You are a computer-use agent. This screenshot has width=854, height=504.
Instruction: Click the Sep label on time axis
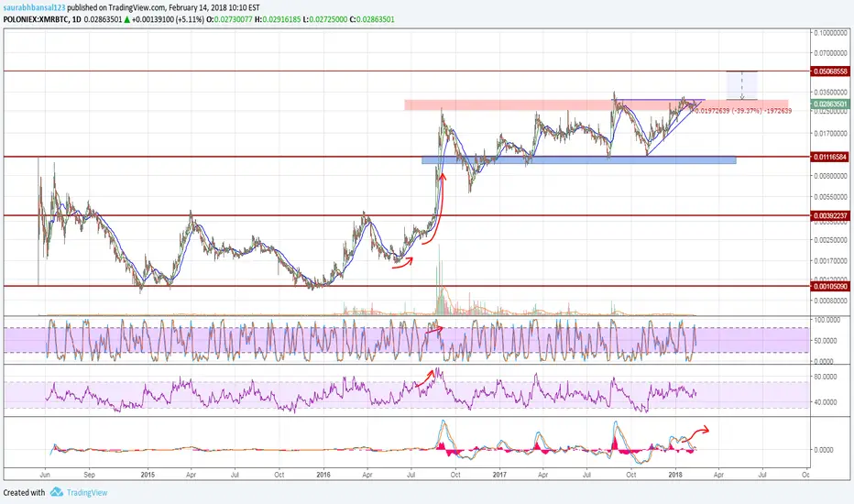pos(89,475)
